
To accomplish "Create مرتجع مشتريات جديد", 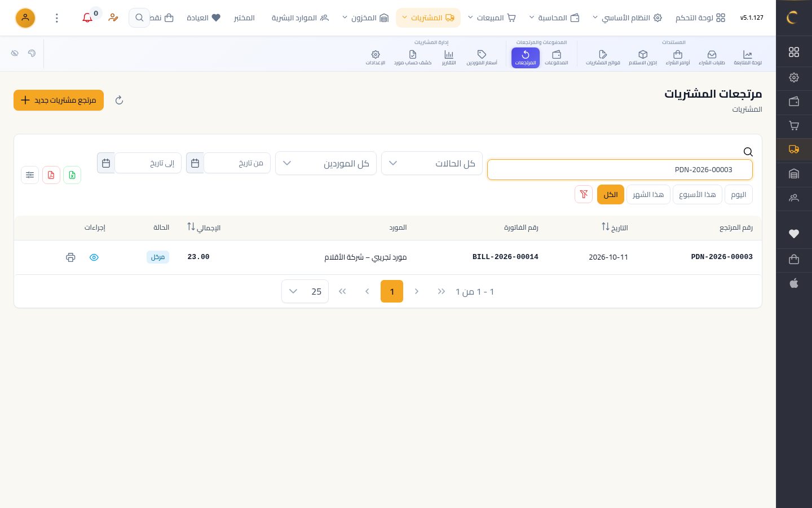I will (x=59, y=100).
